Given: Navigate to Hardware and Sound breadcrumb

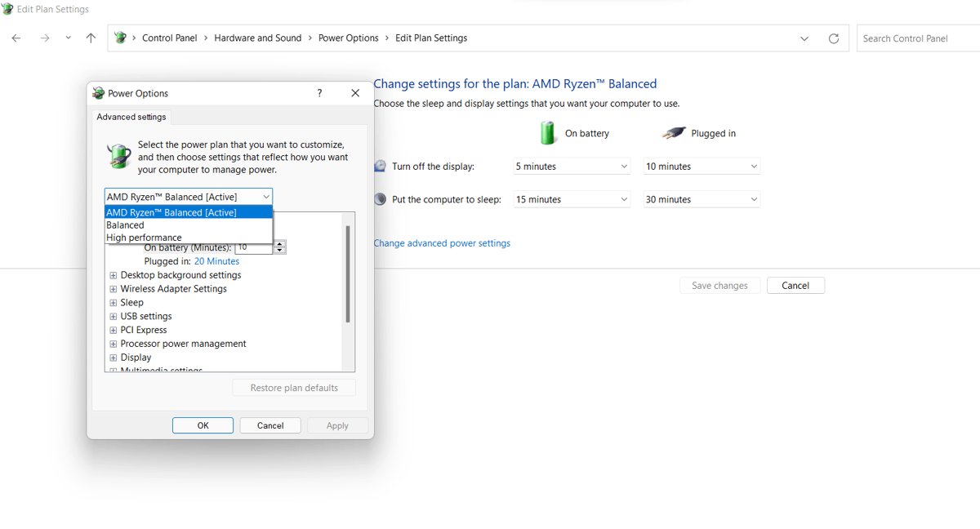Looking at the screenshot, I should click(x=258, y=38).
